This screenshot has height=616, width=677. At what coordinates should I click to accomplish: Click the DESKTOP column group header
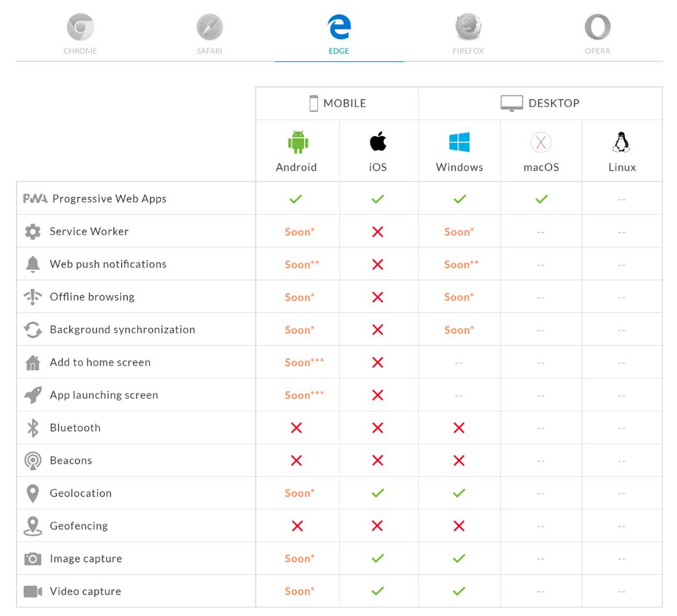(540, 104)
